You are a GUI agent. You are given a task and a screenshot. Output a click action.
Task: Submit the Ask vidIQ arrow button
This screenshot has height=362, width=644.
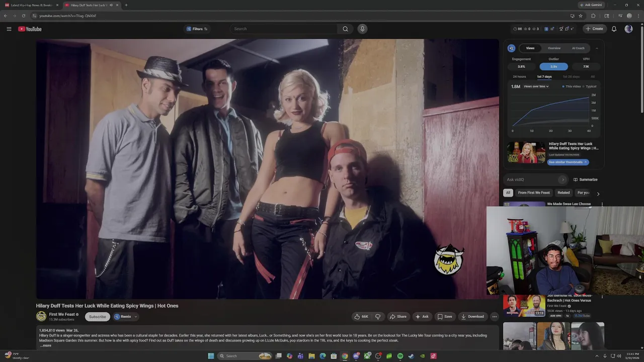(x=563, y=179)
